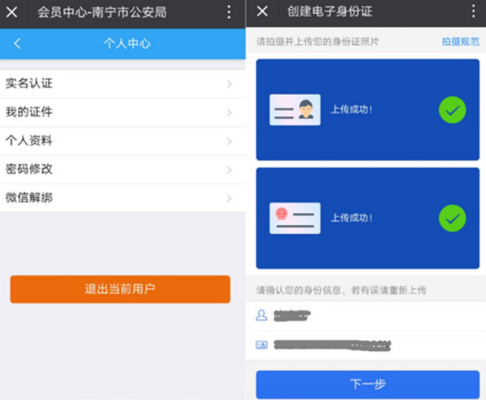
Task: Open the 拍摄规范 link
Action: point(460,42)
